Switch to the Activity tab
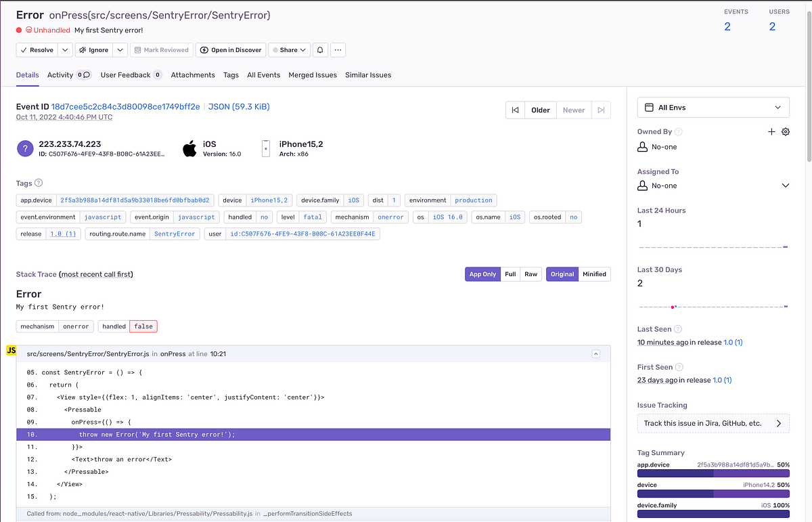Viewport: 812px width, 522px height. (69, 75)
